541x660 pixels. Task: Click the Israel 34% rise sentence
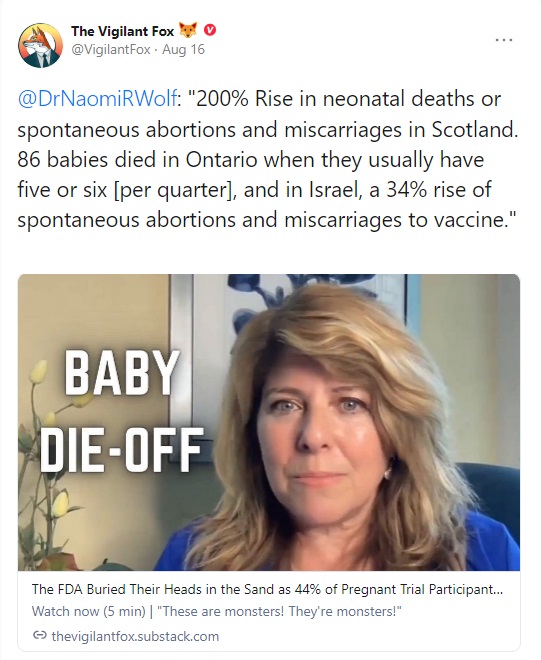point(367,190)
